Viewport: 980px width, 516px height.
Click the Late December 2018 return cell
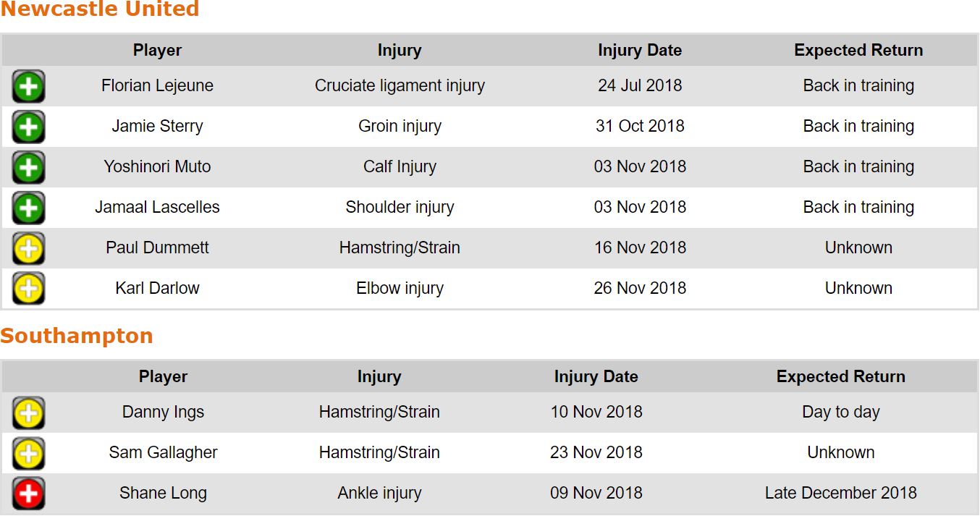(x=840, y=494)
